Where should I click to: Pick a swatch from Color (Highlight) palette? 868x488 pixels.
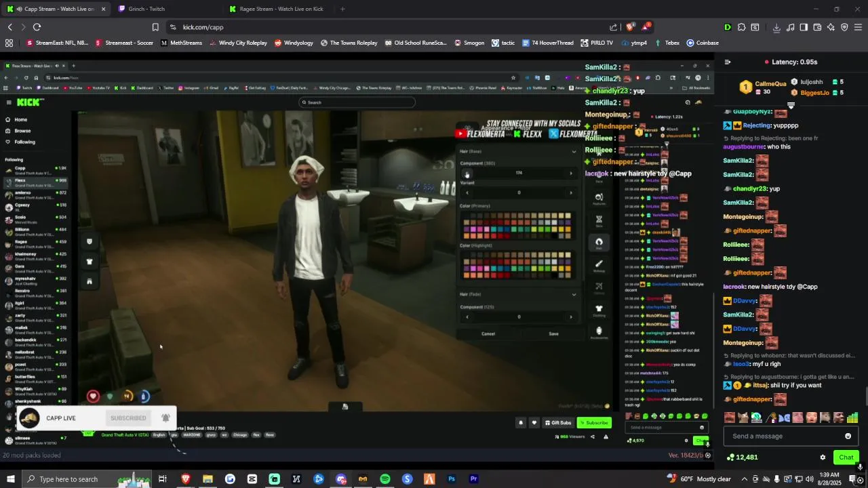coord(518,265)
